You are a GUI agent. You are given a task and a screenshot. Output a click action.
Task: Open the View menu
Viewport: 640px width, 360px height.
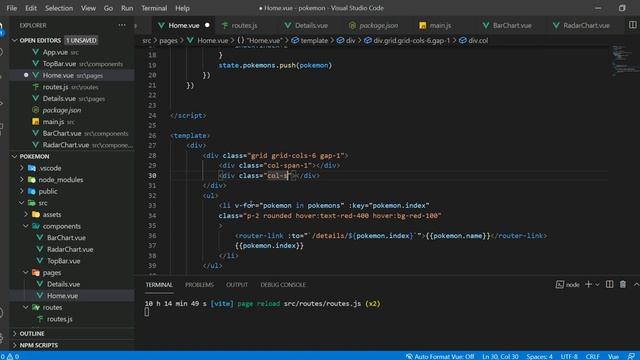(88, 8)
